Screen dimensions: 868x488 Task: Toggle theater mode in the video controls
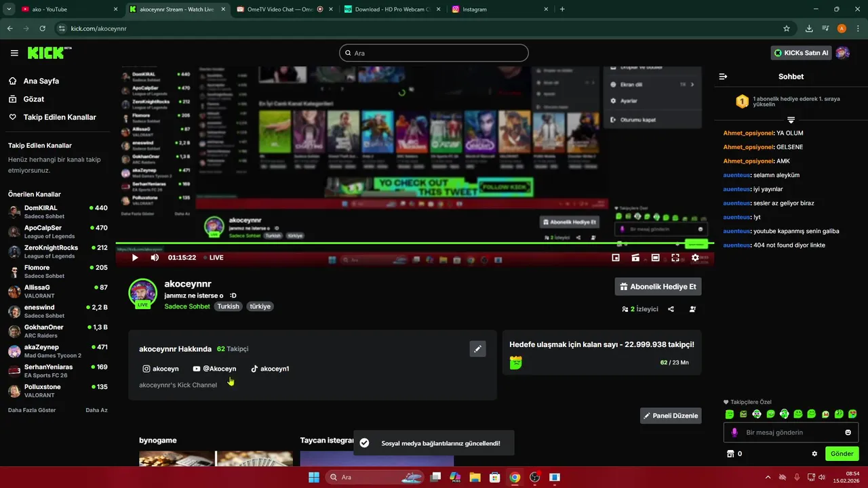[655, 258]
